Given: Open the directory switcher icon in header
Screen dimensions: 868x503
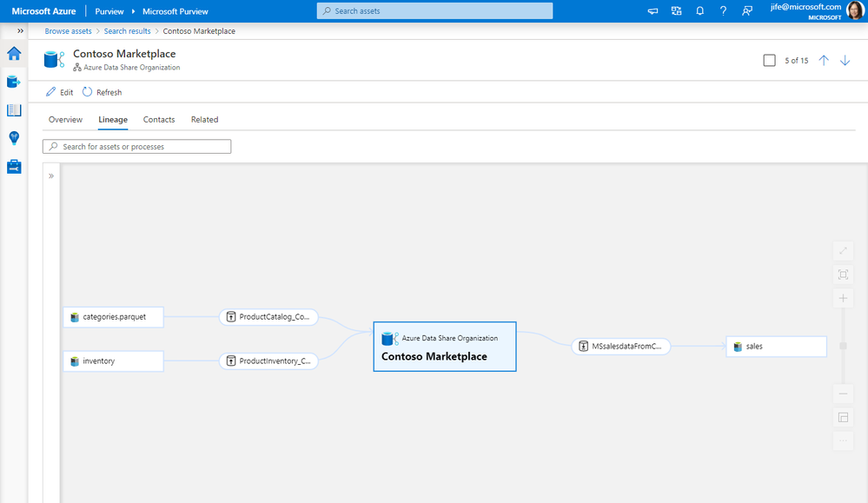Looking at the screenshot, I should tap(677, 11).
